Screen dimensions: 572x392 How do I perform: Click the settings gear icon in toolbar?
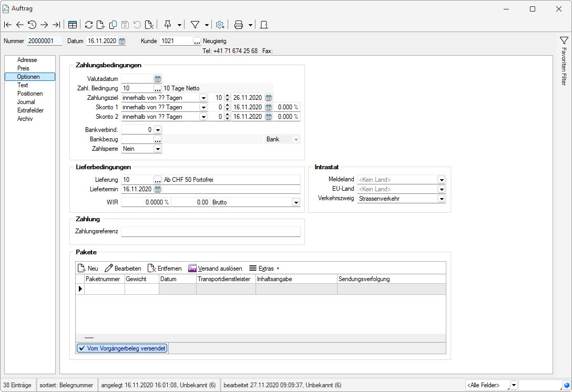pos(220,25)
